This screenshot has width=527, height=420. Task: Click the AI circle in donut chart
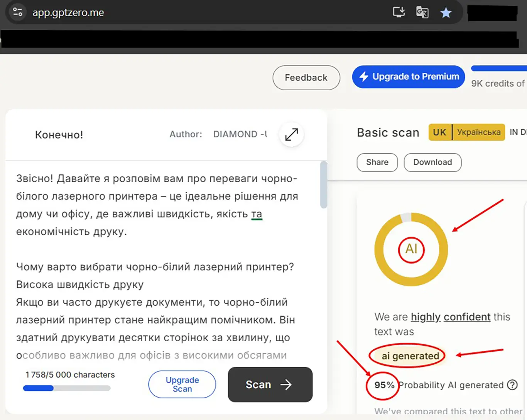[x=411, y=249]
